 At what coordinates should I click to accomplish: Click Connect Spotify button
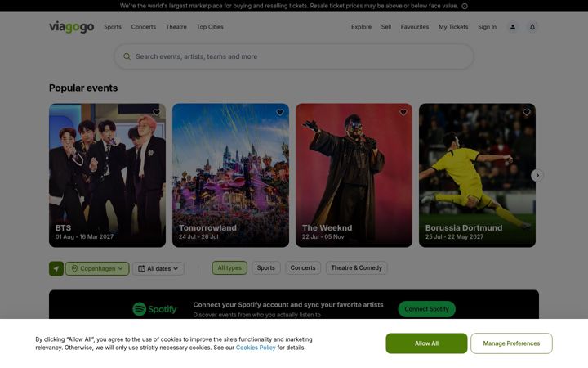pyautogui.click(x=427, y=309)
